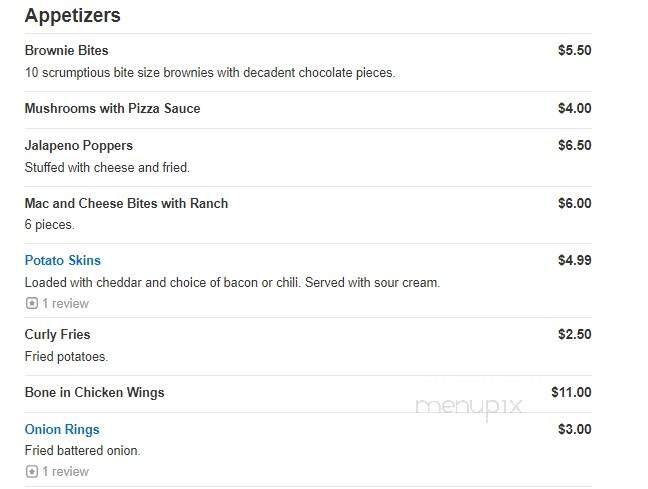Click the Curly Fries item name

point(57,334)
